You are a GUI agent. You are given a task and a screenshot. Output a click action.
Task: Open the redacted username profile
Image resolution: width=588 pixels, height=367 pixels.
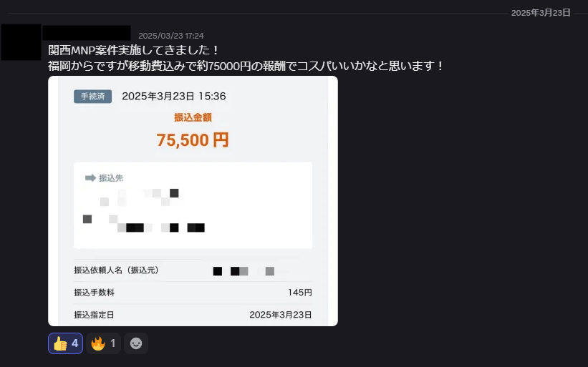pyautogui.click(x=87, y=33)
